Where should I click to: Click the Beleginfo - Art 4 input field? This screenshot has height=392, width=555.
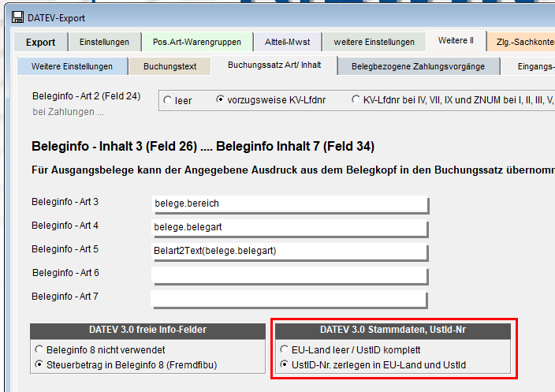[289, 227]
